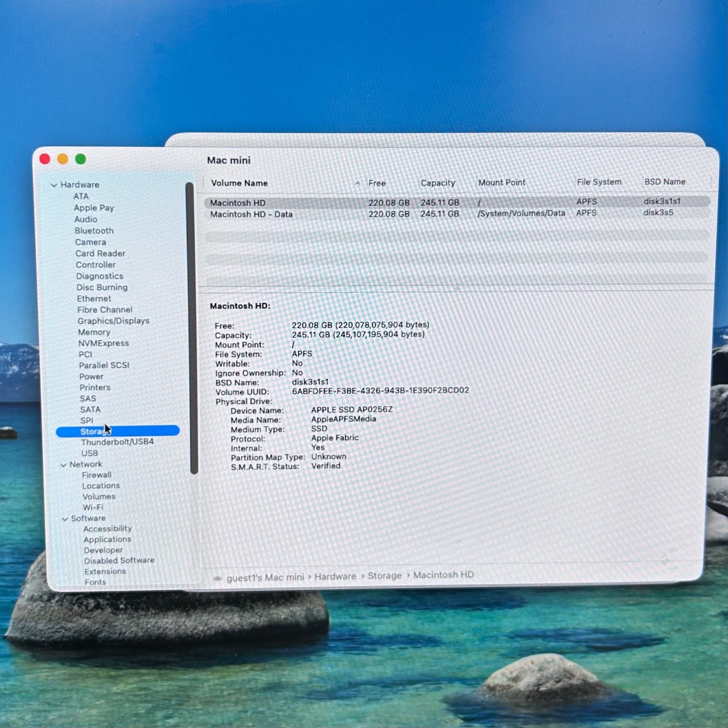This screenshot has width=728, height=728.
Task: Select Audio in the sidebar
Action: click(85, 219)
